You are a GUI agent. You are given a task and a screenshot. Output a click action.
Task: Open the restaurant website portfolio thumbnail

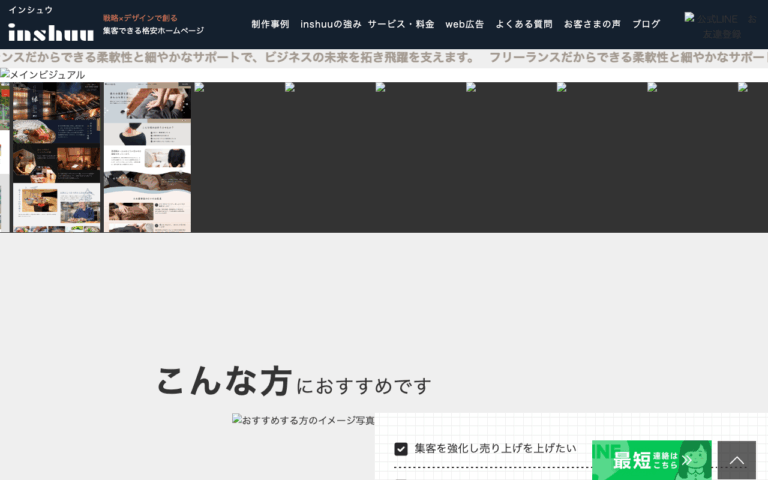(x=56, y=157)
